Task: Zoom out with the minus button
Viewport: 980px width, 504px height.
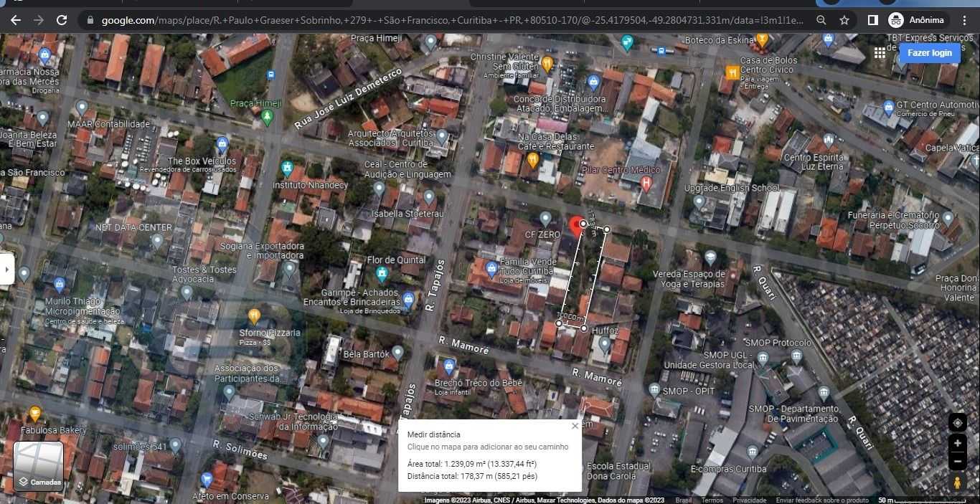Action: pos(957,462)
